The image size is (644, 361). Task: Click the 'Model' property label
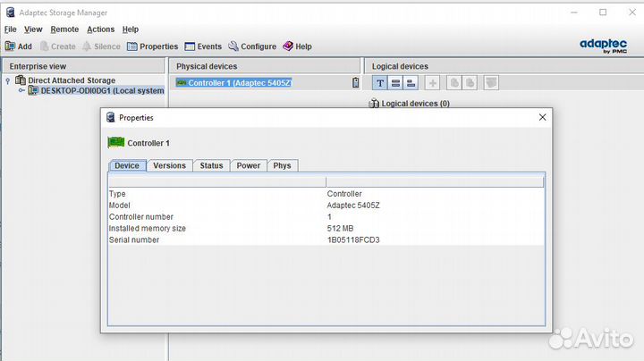click(x=120, y=206)
